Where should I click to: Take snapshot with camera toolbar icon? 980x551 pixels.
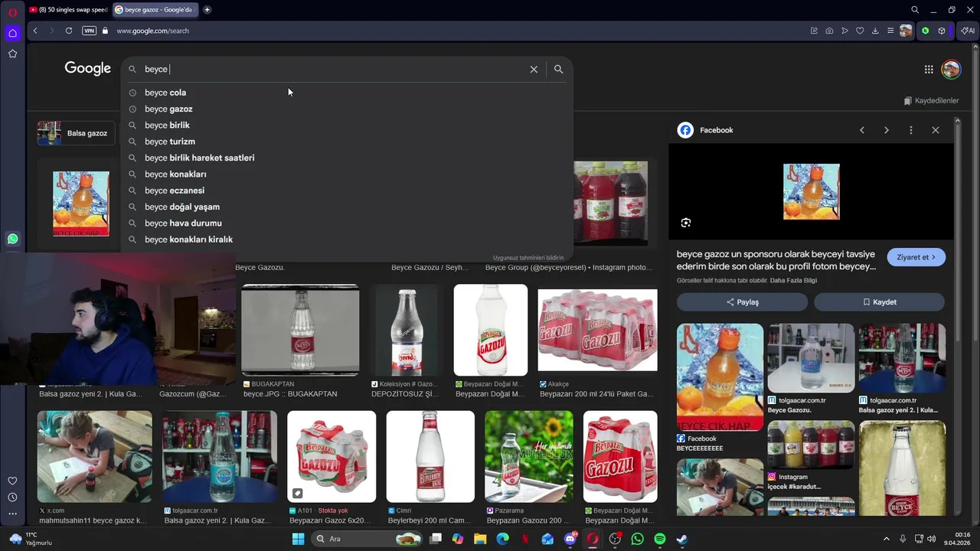829,31
